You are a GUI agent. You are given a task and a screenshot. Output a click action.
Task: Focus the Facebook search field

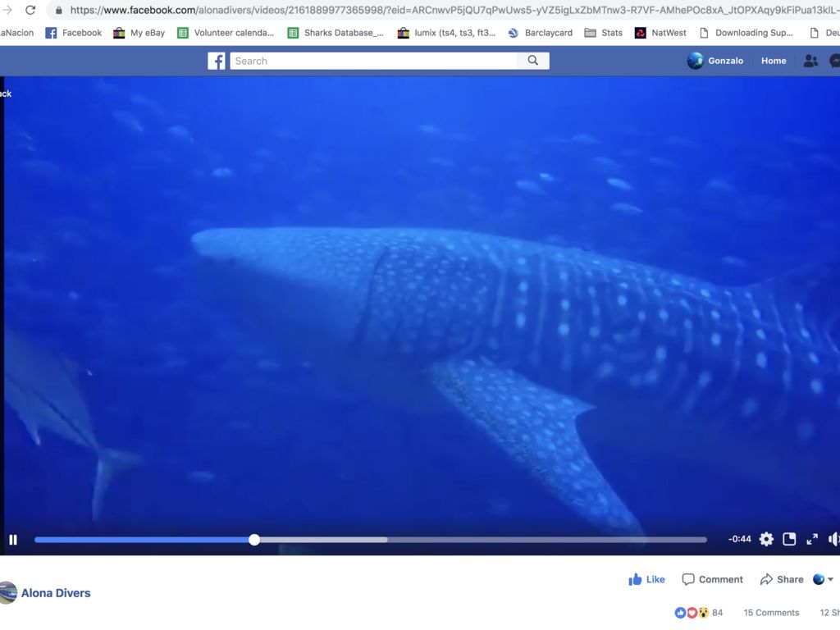point(373,61)
